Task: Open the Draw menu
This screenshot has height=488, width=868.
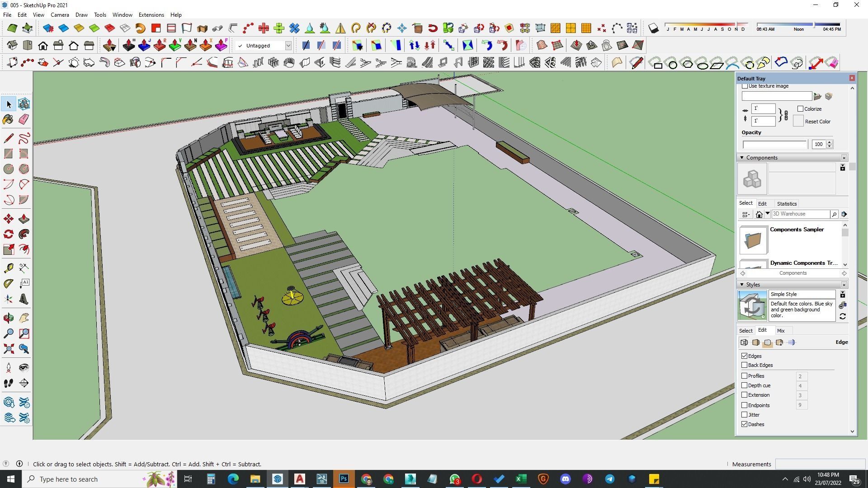Action: click(x=81, y=15)
